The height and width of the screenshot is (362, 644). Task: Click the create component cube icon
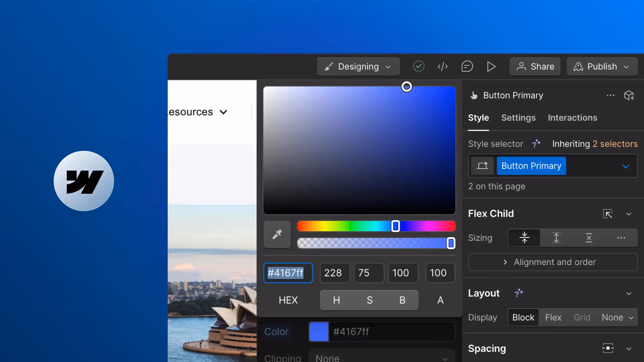coord(629,96)
